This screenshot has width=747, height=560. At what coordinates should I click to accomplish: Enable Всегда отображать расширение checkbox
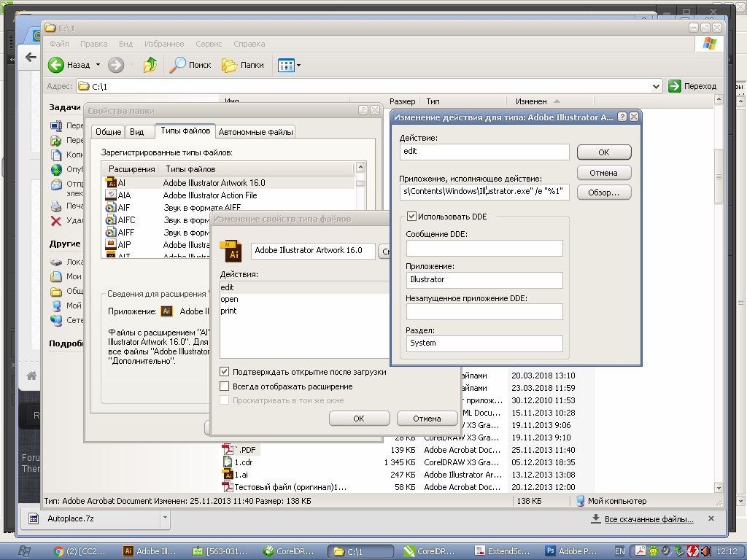225,386
